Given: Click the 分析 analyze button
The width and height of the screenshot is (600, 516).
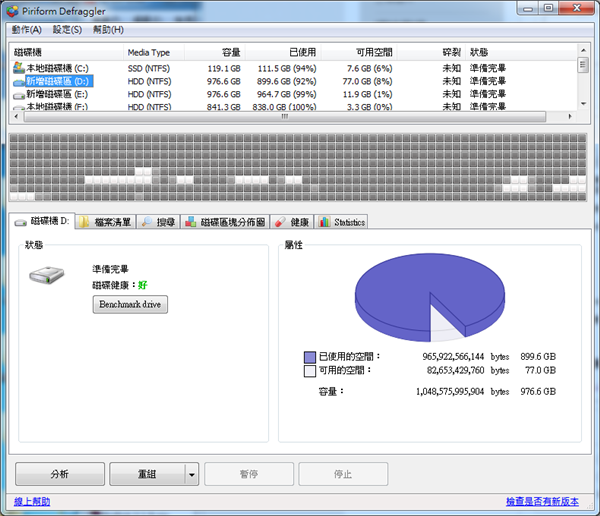Looking at the screenshot, I should coord(58,474).
